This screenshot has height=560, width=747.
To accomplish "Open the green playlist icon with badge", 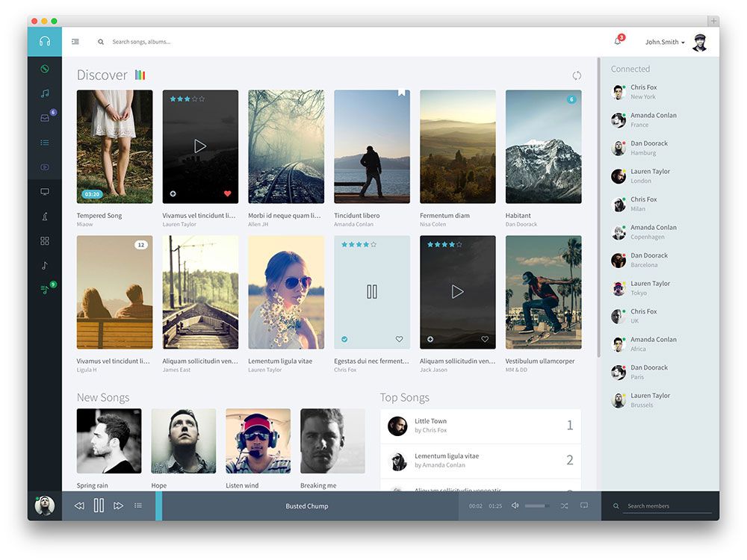I will point(45,289).
